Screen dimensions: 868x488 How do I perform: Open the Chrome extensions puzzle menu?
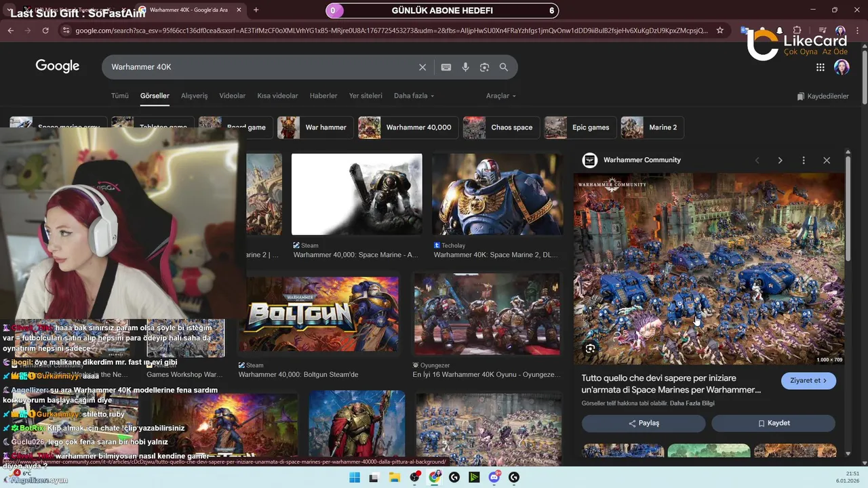coord(797,30)
